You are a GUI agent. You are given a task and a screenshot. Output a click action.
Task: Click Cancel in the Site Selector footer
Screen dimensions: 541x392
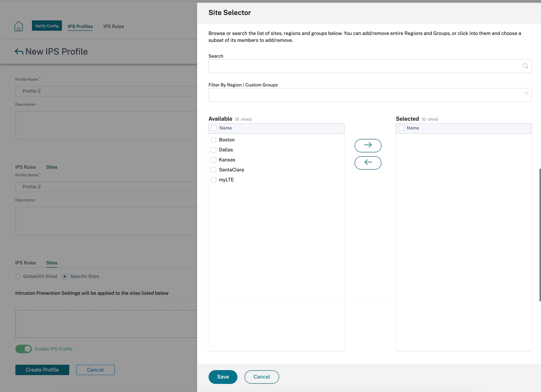(x=262, y=377)
